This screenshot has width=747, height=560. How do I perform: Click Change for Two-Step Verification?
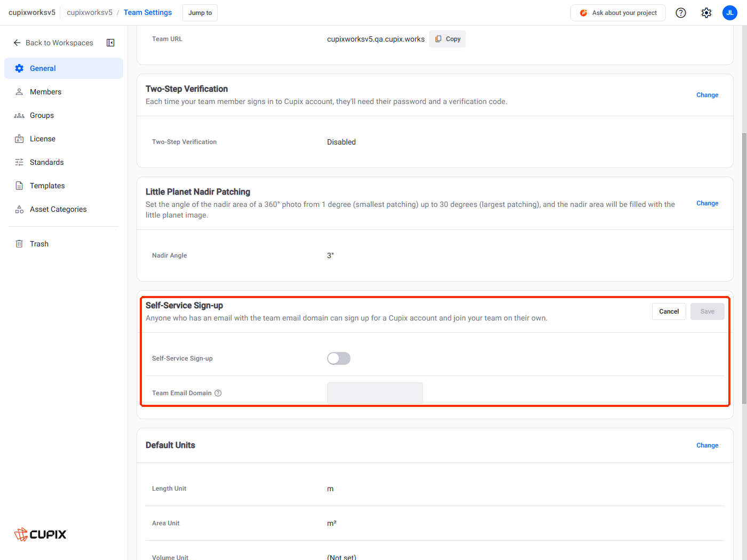708,95
